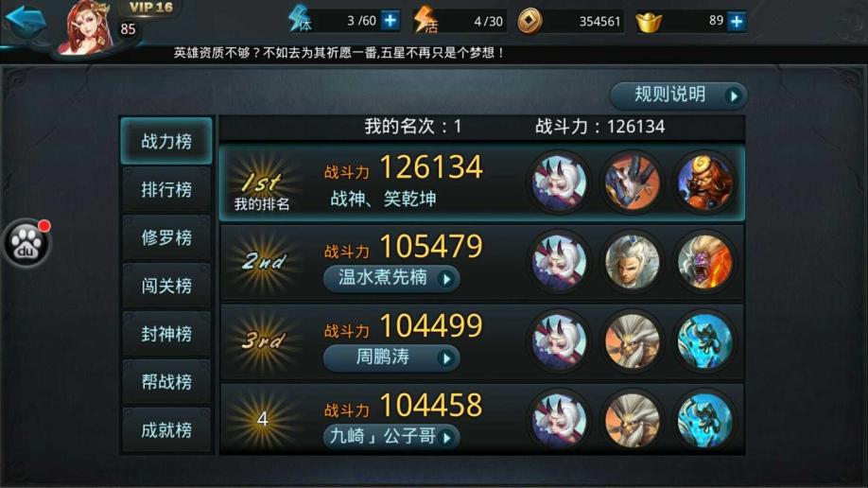Switch to the 排行榜 tab
This screenshot has height=488, width=868.
click(x=166, y=189)
